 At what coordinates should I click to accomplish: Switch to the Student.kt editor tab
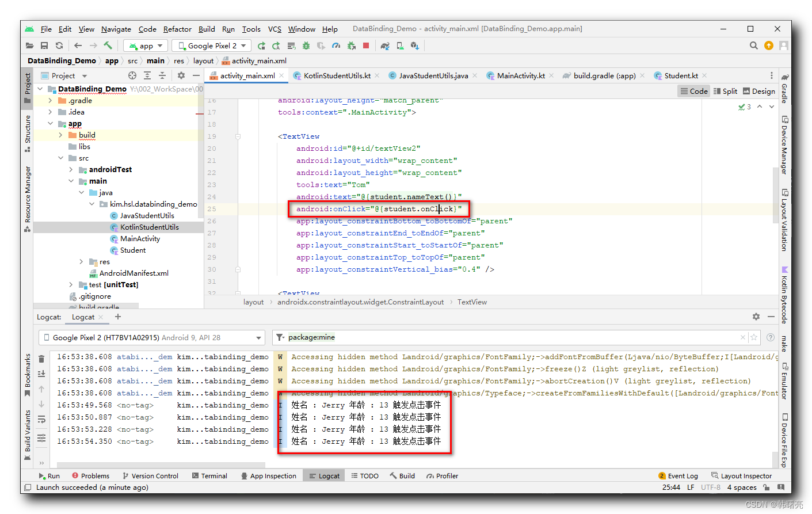[681, 75]
